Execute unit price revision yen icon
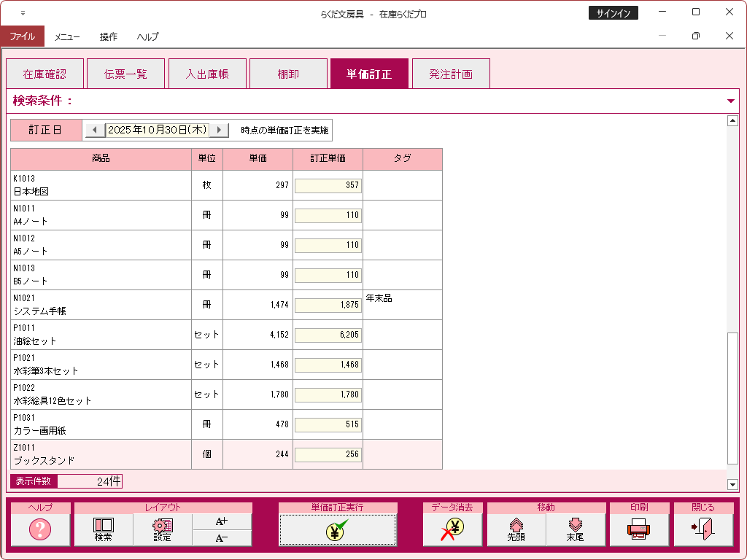The width and height of the screenshot is (747, 560). [337, 529]
